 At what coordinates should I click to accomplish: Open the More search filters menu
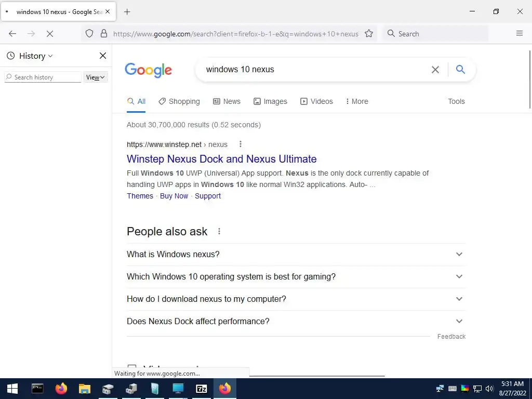coord(356,101)
